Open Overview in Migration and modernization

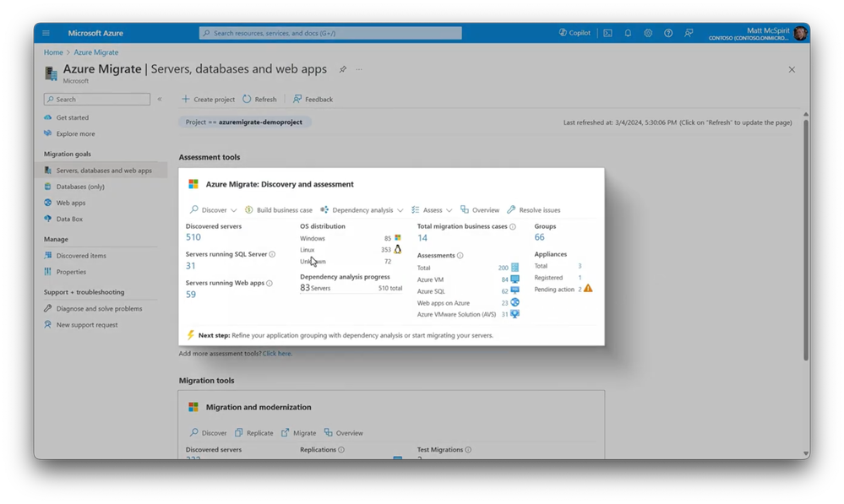point(343,432)
